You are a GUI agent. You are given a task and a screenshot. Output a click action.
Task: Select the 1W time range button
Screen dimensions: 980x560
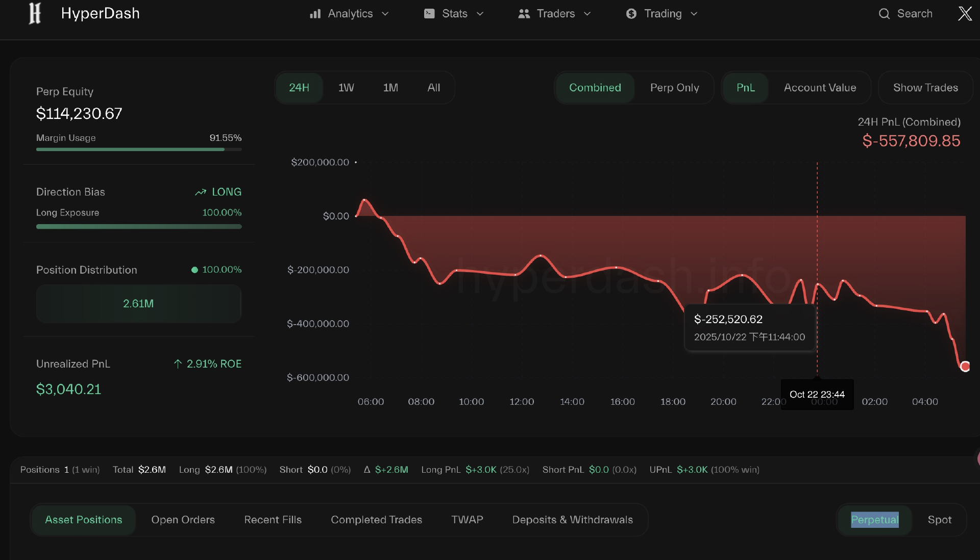346,88
